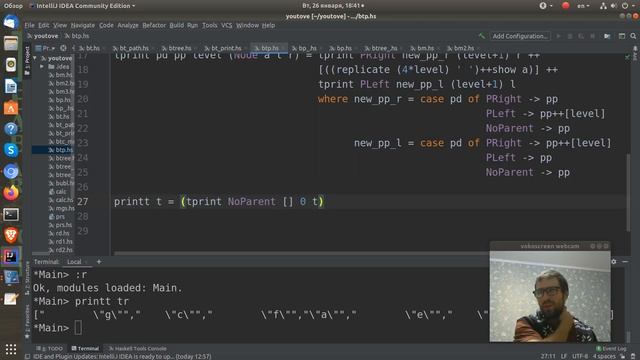640x360 pixels.
Task: Toggle the Structure tool window stripe button
Action: [27, 278]
